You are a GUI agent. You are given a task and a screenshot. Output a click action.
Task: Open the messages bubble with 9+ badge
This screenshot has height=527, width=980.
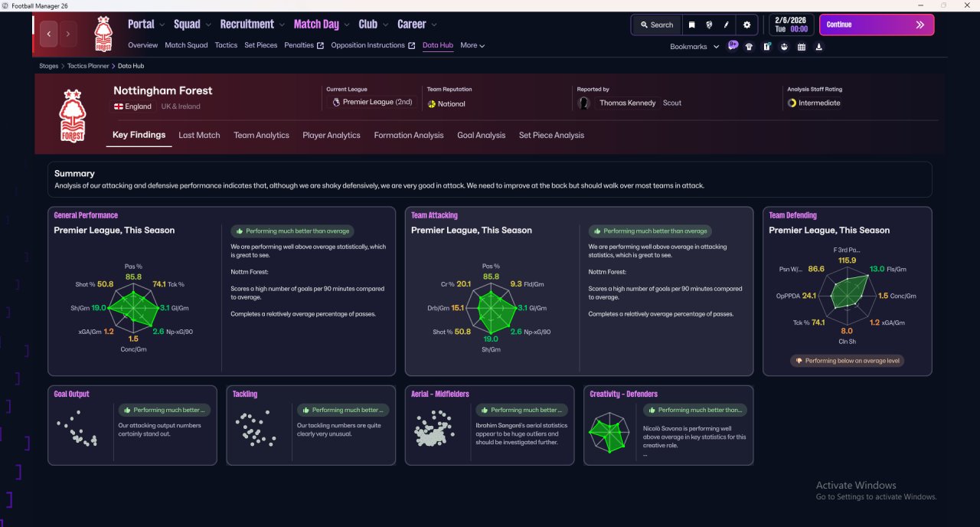[x=733, y=46]
